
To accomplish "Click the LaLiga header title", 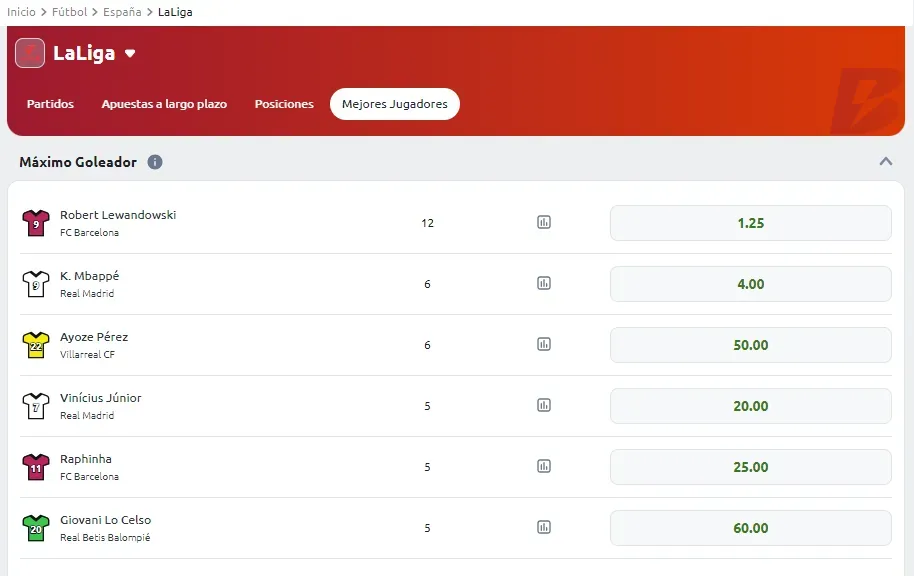I will (84, 53).
